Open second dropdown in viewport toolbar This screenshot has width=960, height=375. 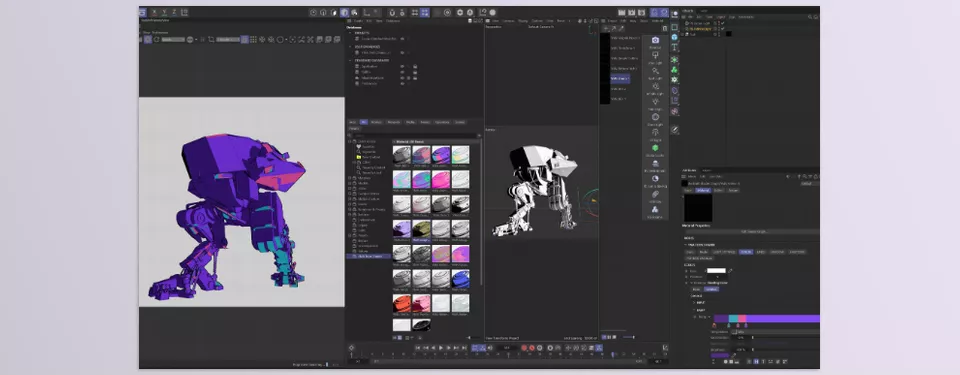click(228, 39)
